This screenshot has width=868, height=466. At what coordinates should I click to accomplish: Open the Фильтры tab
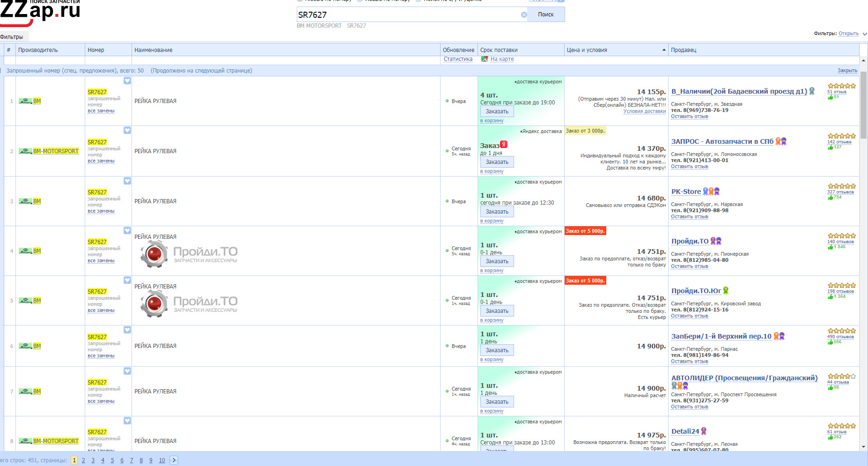pos(12,37)
